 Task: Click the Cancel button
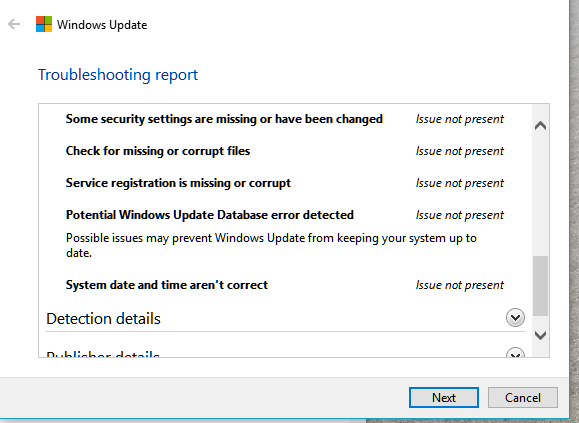tap(523, 398)
